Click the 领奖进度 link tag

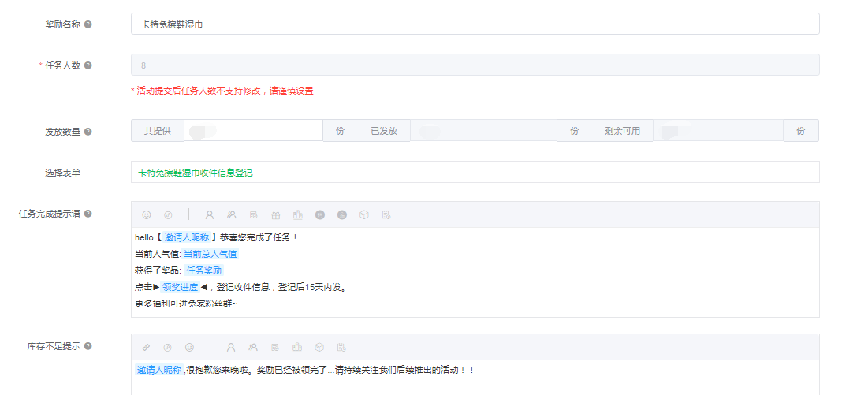(x=180, y=287)
